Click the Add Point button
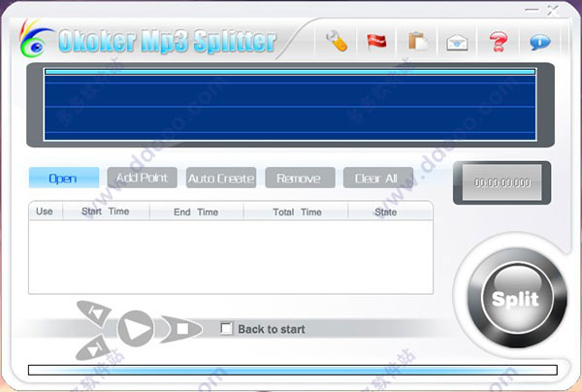 pos(143,178)
